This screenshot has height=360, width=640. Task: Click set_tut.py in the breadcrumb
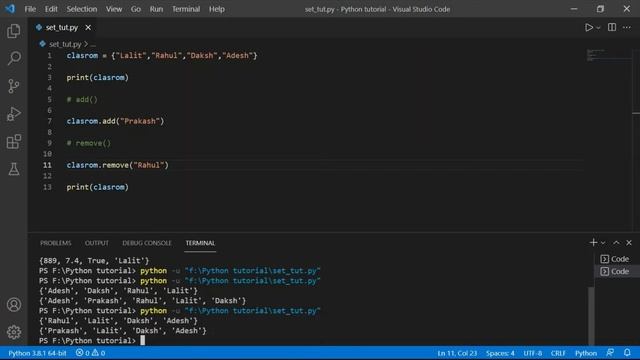[x=65, y=44]
